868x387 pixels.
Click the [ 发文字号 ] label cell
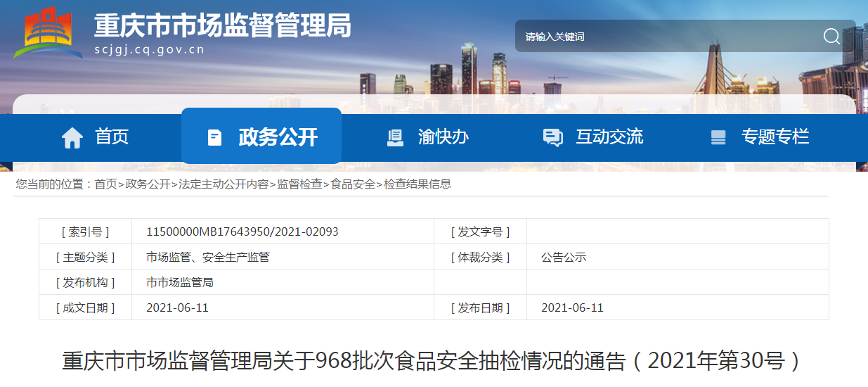[x=480, y=231]
